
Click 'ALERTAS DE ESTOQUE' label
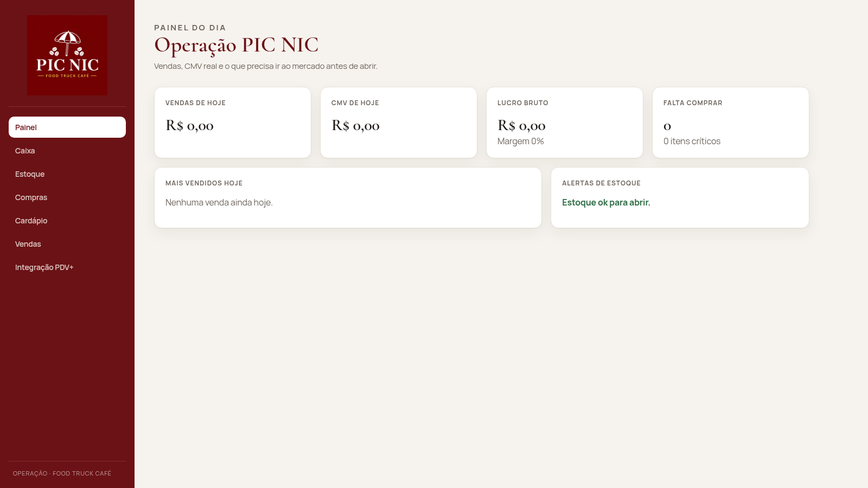point(601,183)
